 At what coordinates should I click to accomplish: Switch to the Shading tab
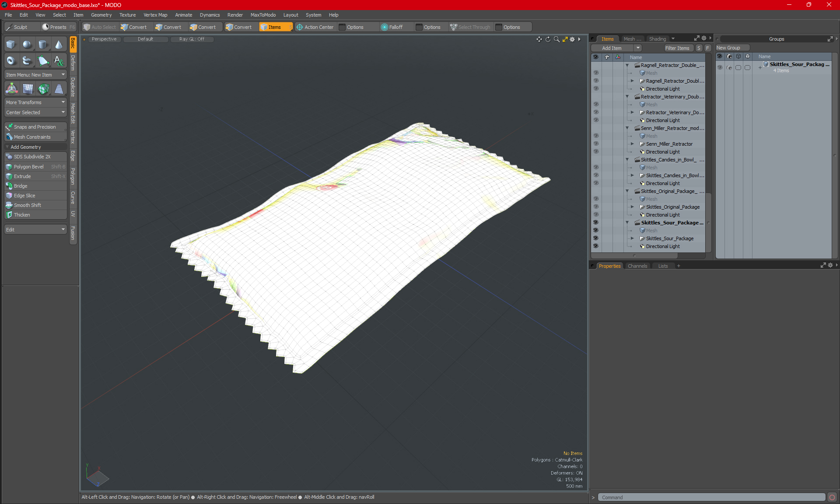click(657, 39)
